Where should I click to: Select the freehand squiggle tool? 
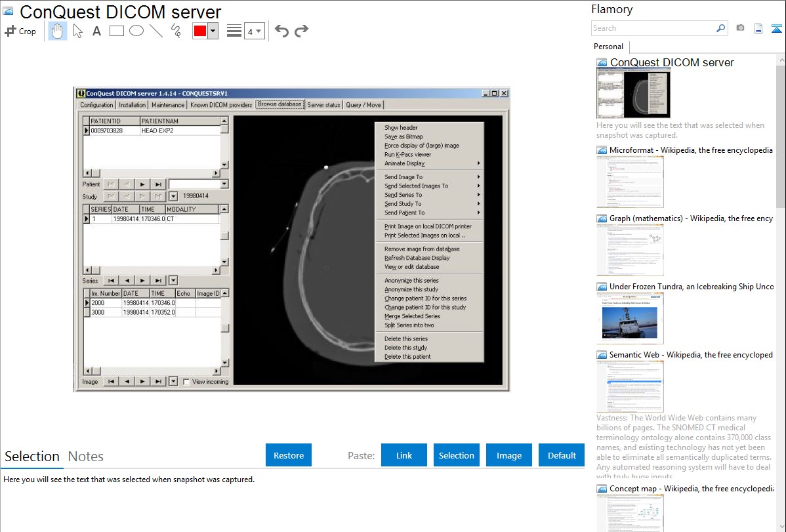click(x=175, y=31)
